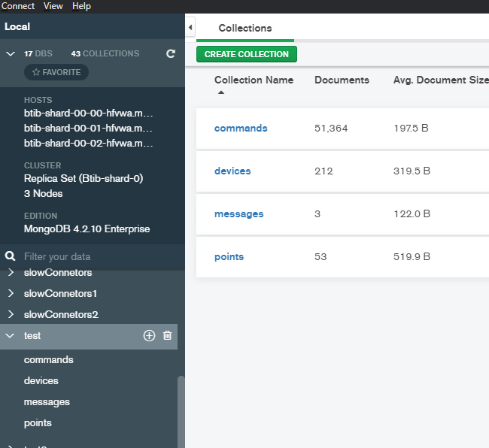Image resolution: width=489 pixels, height=448 pixels.
Task: Open the View menu
Action: point(53,6)
